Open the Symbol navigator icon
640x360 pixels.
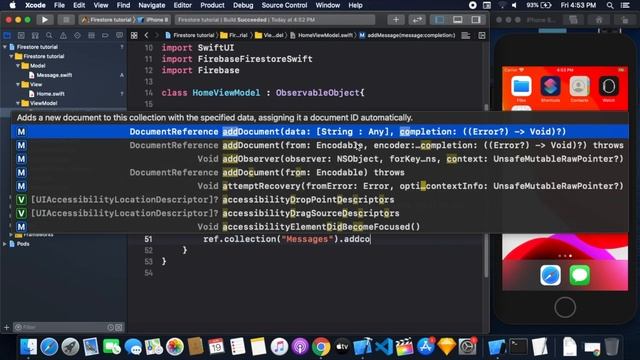point(35,36)
